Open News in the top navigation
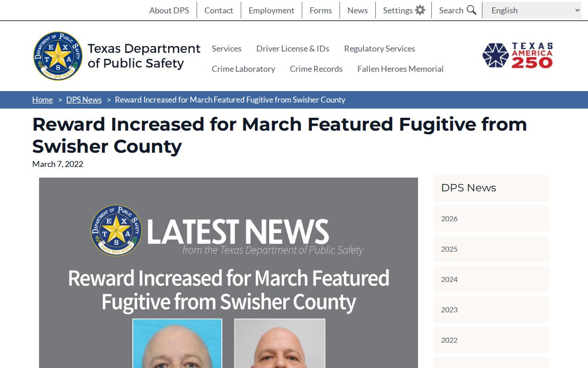The width and height of the screenshot is (588, 368). 357,10
